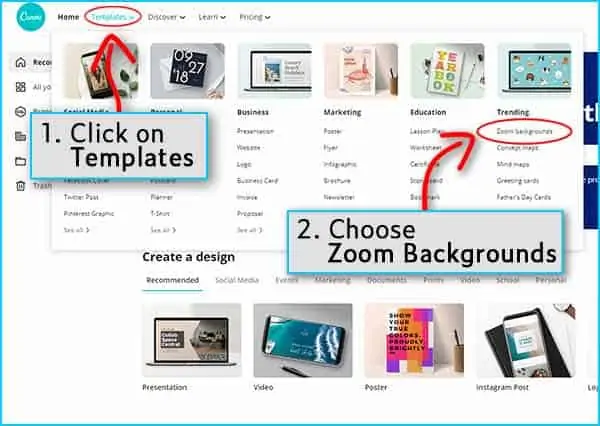This screenshot has width=600, height=426.
Task: Click the Canva logo
Action: click(x=31, y=17)
